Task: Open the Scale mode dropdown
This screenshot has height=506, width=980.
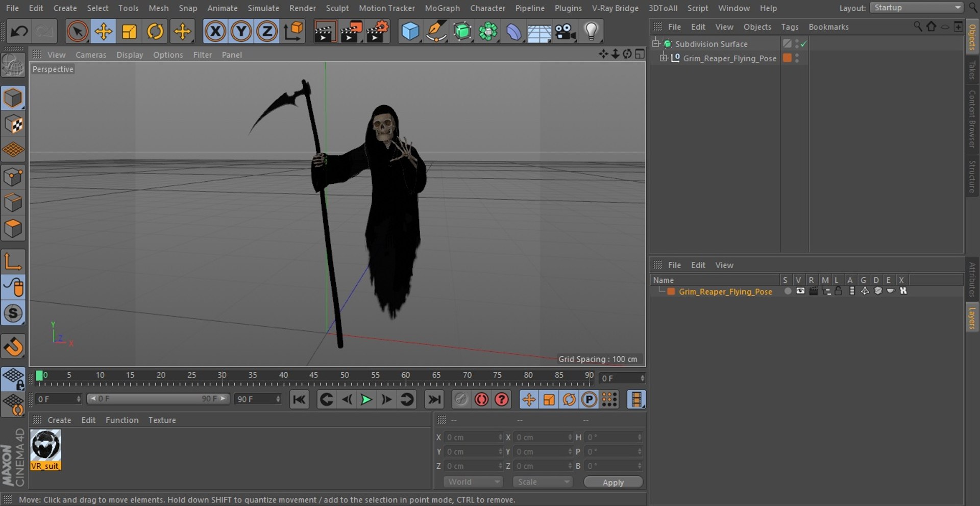Action: click(x=543, y=481)
